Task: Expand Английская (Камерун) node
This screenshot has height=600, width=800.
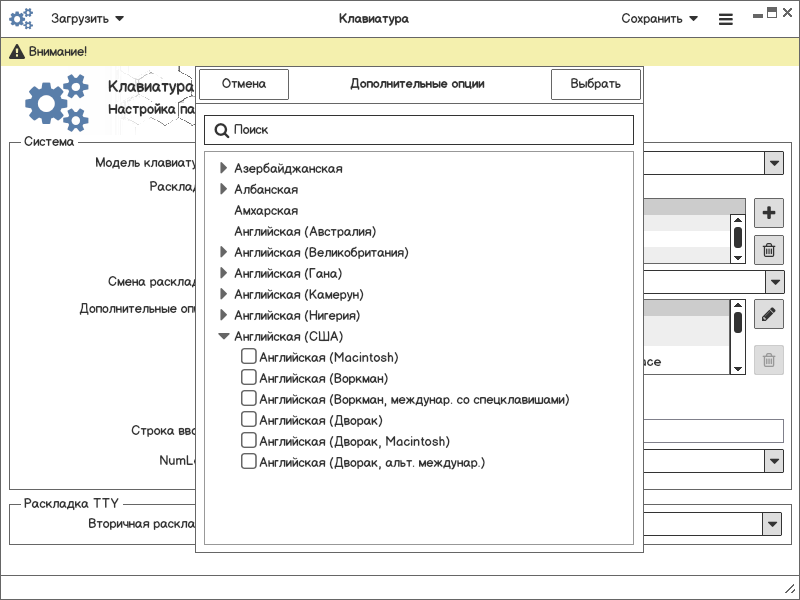Action: pos(223,294)
